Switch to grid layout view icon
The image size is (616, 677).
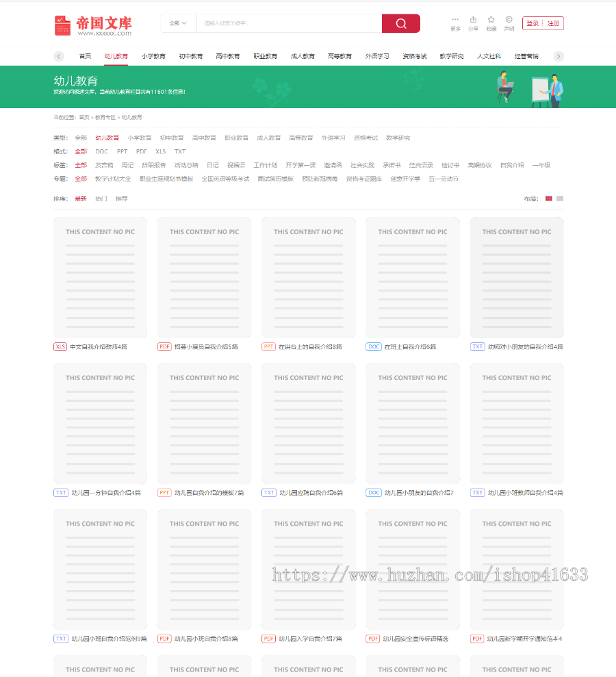tap(549, 199)
